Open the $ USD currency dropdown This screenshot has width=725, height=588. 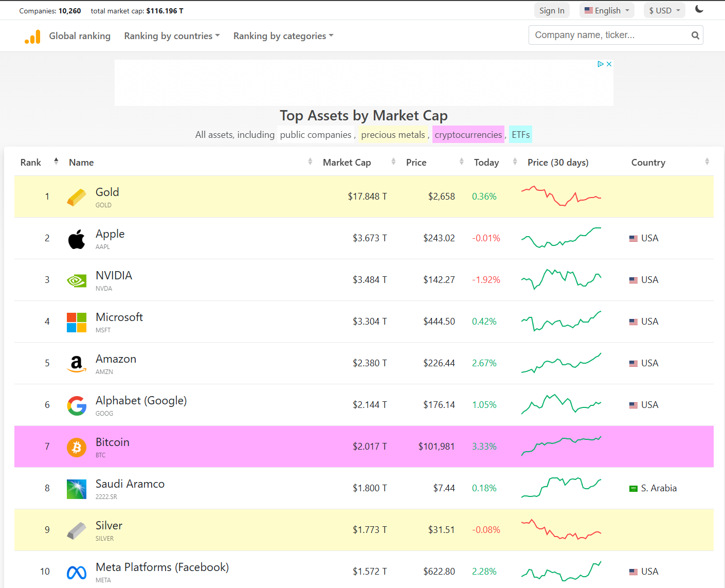(664, 10)
